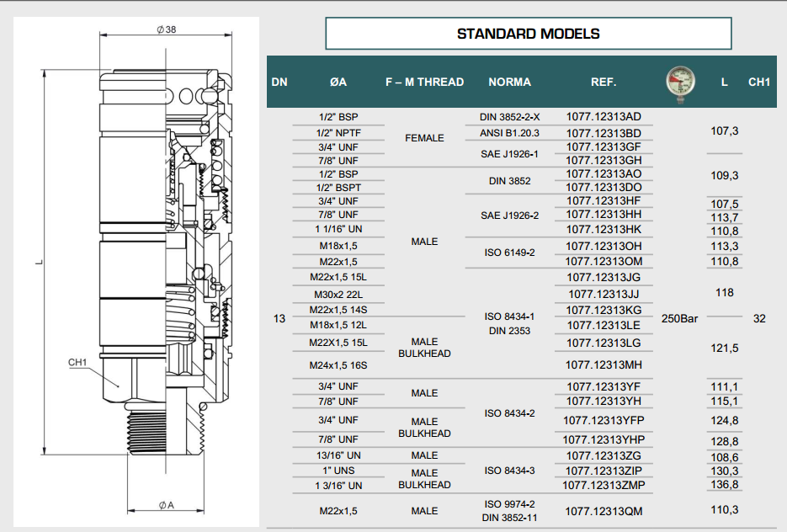The height and width of the screenshot is (532, 787).
Task: Click the 136,8 length value
Action: [724, 485]
